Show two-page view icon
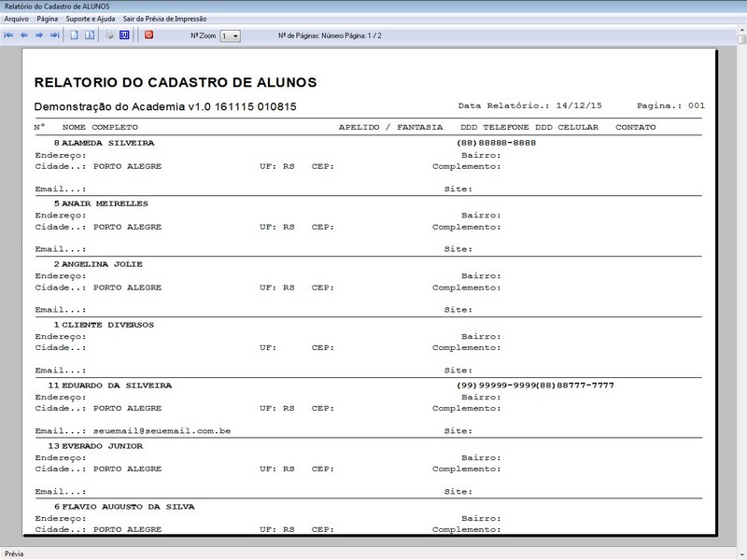The height and width of the screenshot is (560, 747). pos(89,35)
